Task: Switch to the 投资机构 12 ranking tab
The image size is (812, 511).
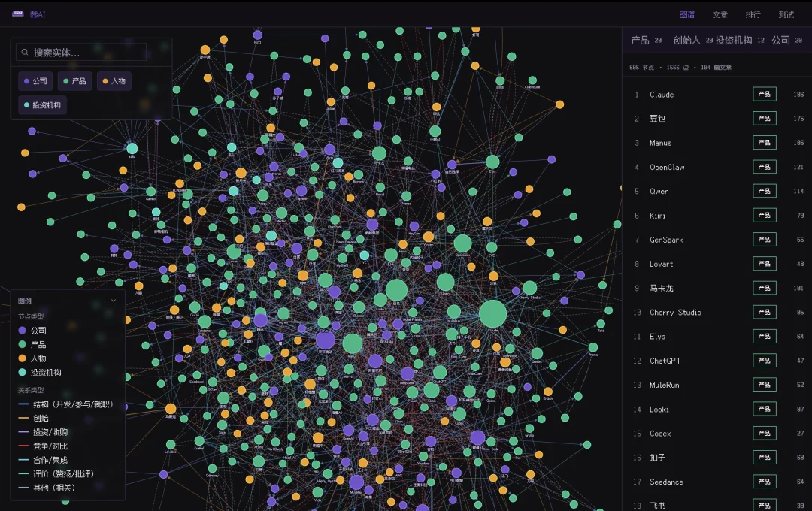Action: pyautogui.click(x=740, y=41)
